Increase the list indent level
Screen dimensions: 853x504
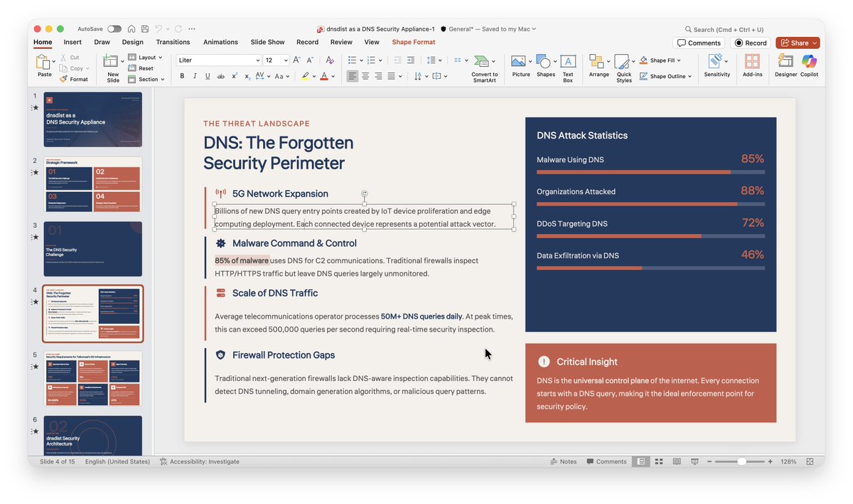click(x=412, y=60)
